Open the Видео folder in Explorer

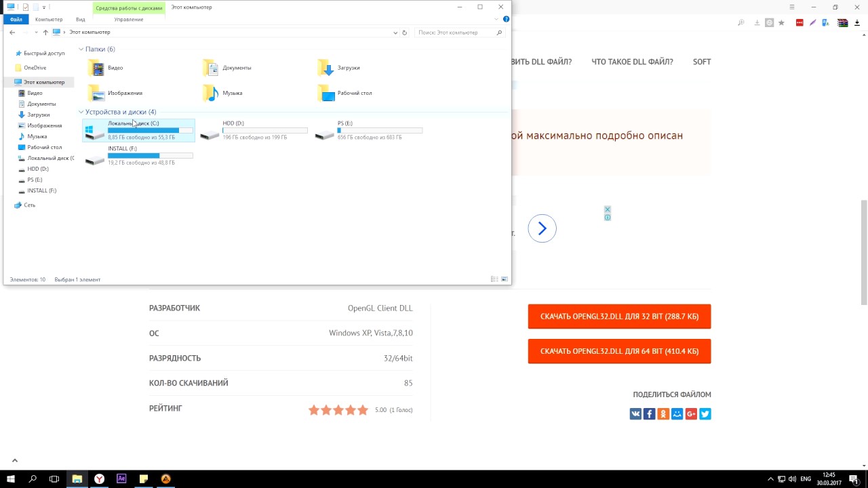106,68
